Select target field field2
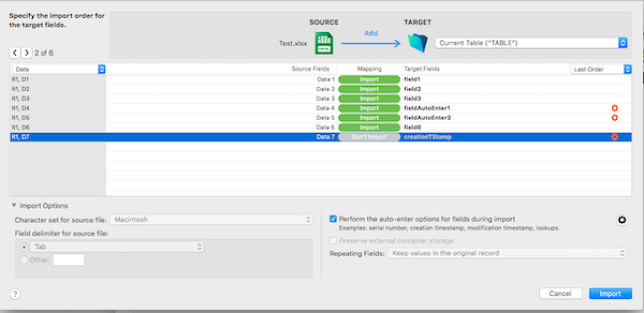The width and height of the screenshot is (644, 313). coord(412,89)
